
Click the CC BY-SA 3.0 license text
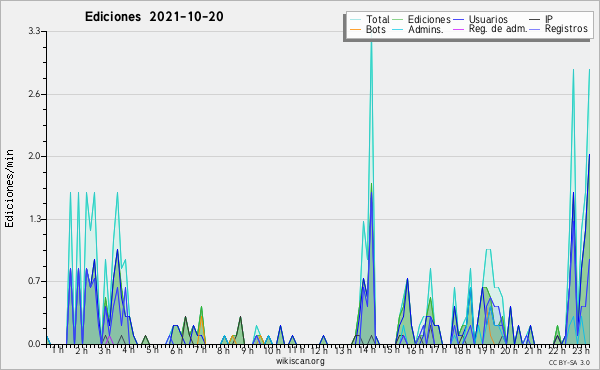click(x=569, y=362)
